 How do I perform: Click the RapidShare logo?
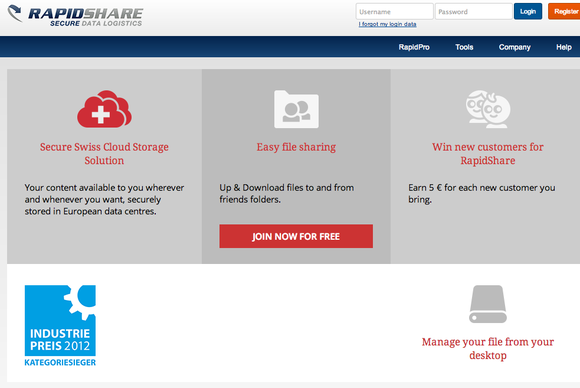tap(75, 16)
